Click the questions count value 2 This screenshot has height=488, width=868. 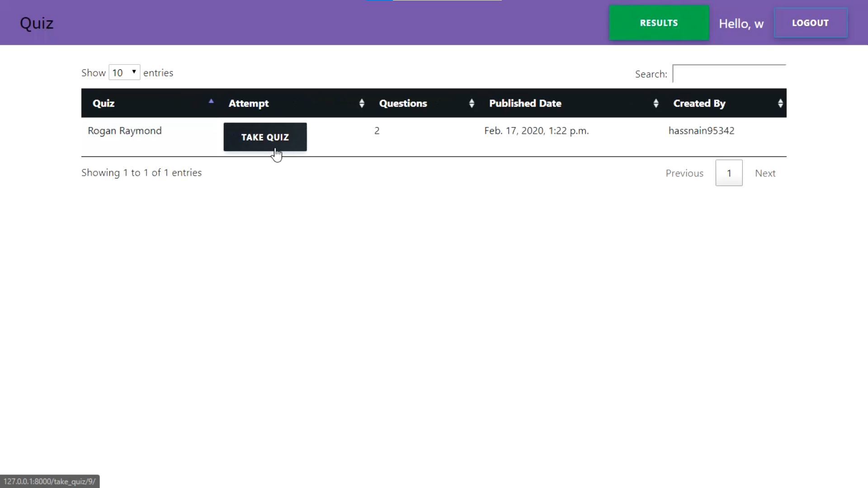[x=377, y=131]
